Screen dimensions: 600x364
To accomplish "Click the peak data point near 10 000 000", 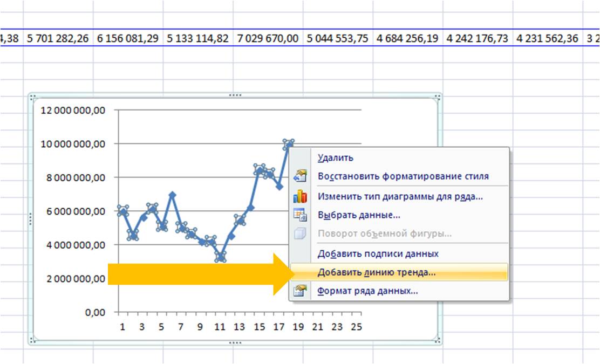I will 289,145.
